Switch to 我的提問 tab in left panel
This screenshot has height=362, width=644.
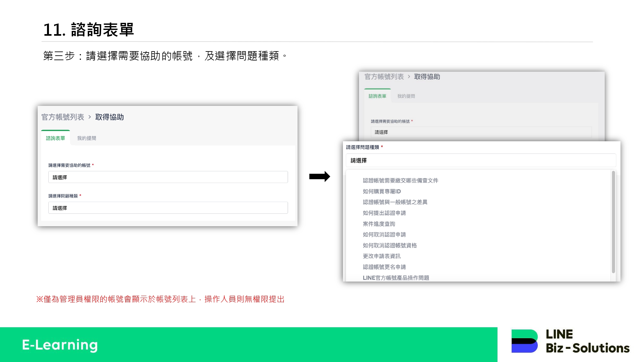pos(86,138)
